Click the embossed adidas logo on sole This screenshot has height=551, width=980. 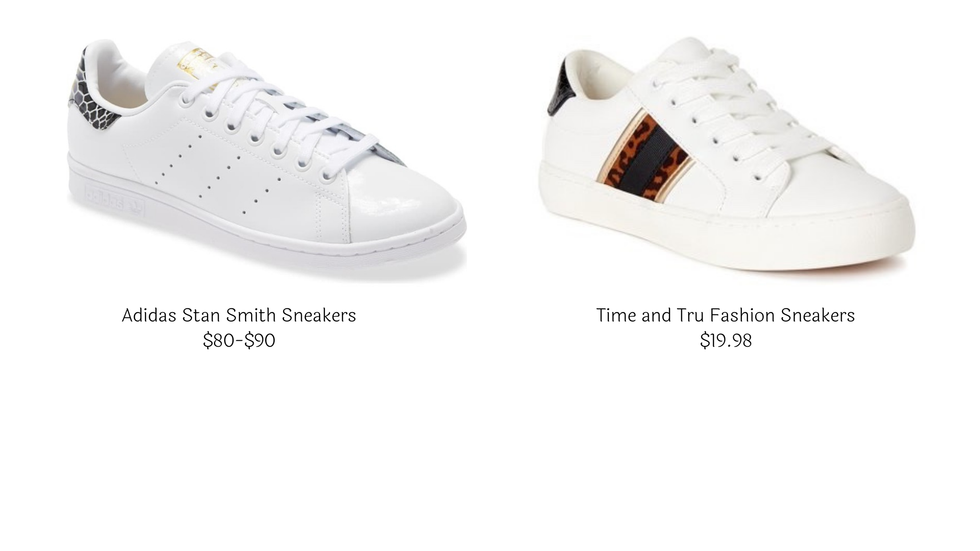point(115,202)
